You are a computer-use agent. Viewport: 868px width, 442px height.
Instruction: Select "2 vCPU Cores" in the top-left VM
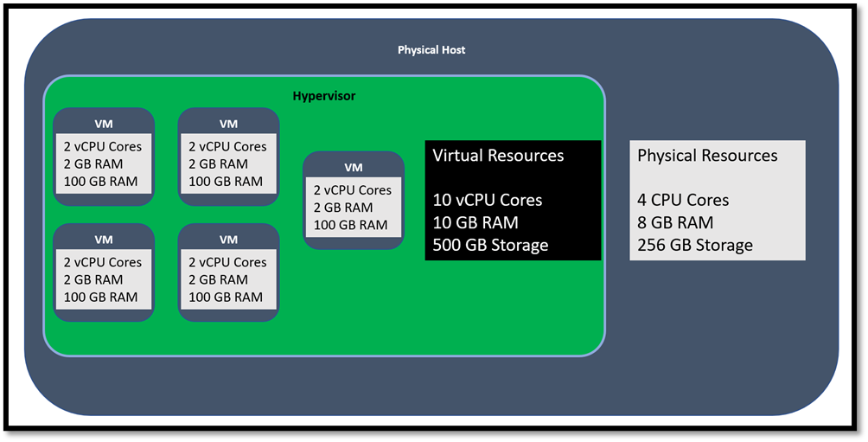(x=103, y=147)
